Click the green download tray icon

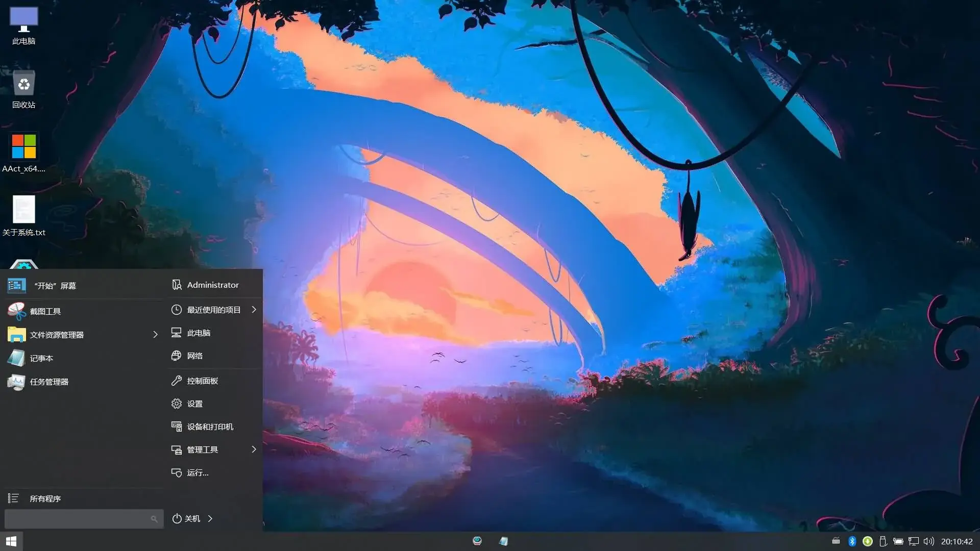click(867, 541)
